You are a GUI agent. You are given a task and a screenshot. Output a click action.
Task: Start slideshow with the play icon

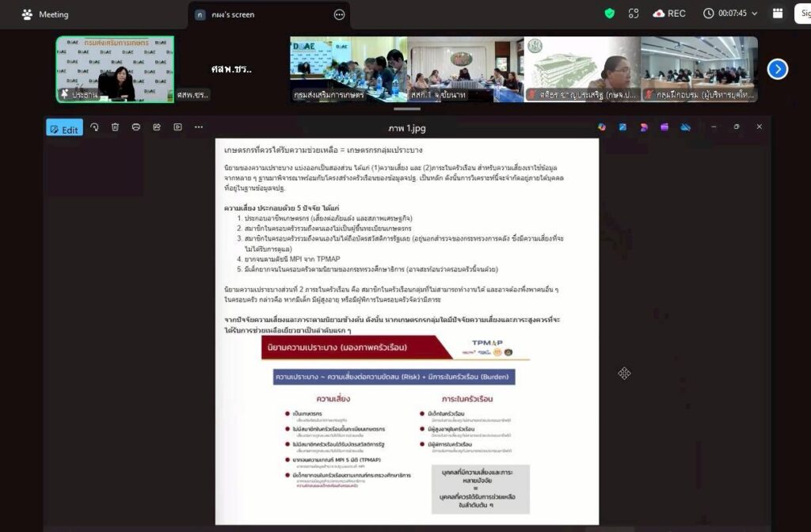pyautogui.click(x=177, y=127)
